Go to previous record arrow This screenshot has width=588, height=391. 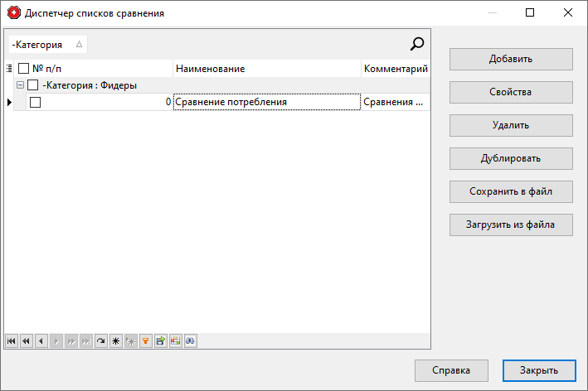(x=41, y=340)
